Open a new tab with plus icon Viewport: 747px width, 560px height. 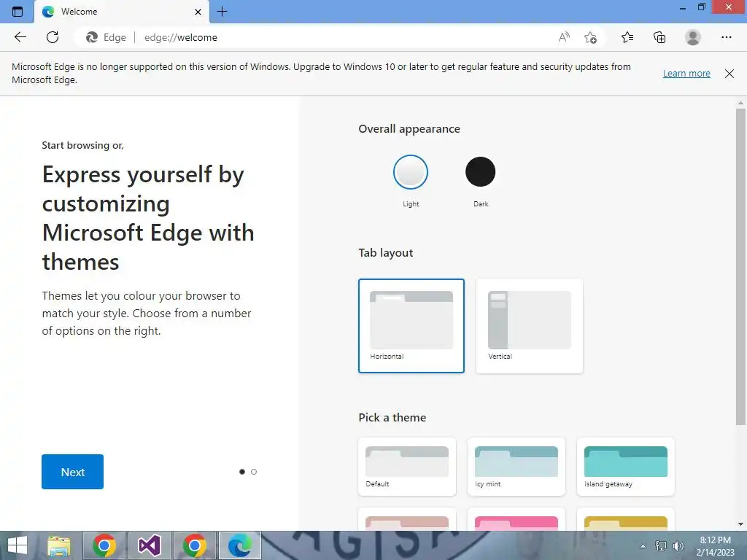[x=222, y=12]
